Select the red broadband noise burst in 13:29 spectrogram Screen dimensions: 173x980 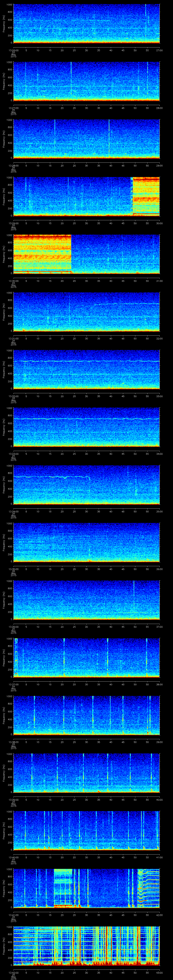(x=146, y=196)
